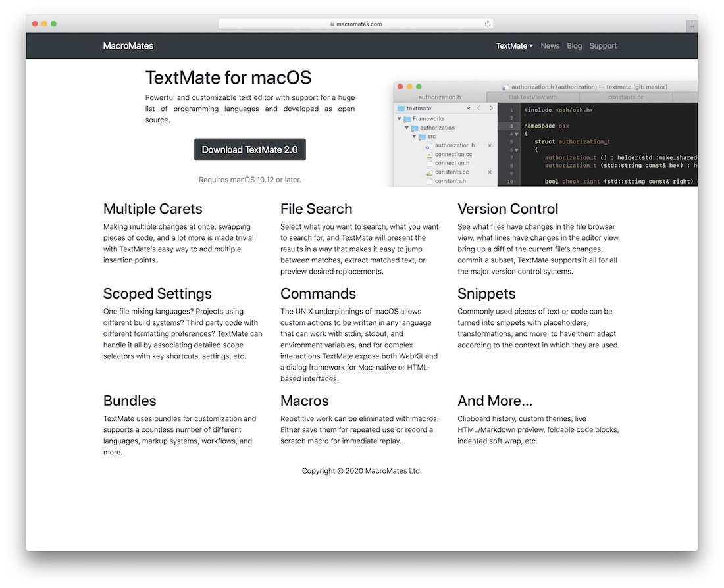Go to the Support page in the navbar
Viewport: 724px width, 588px height.
coord(603,45)
